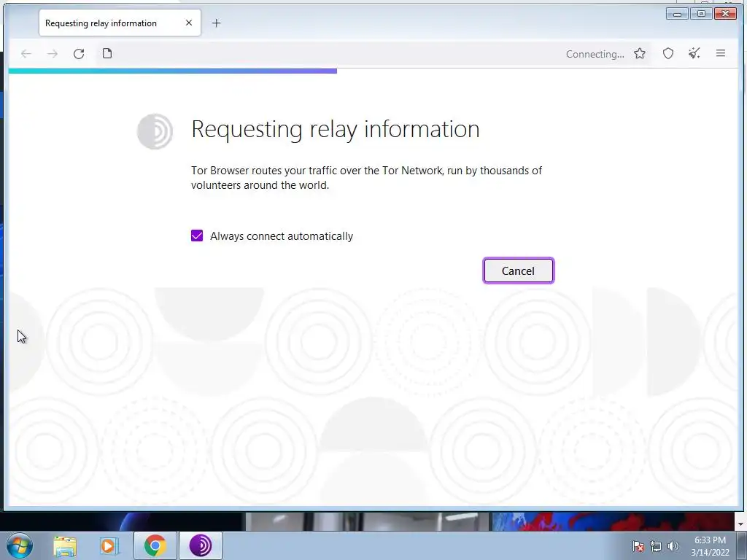This screenshot has width=747, height=560.
Task: Click the Tor Network description paragraph
Action: [366, 178]
